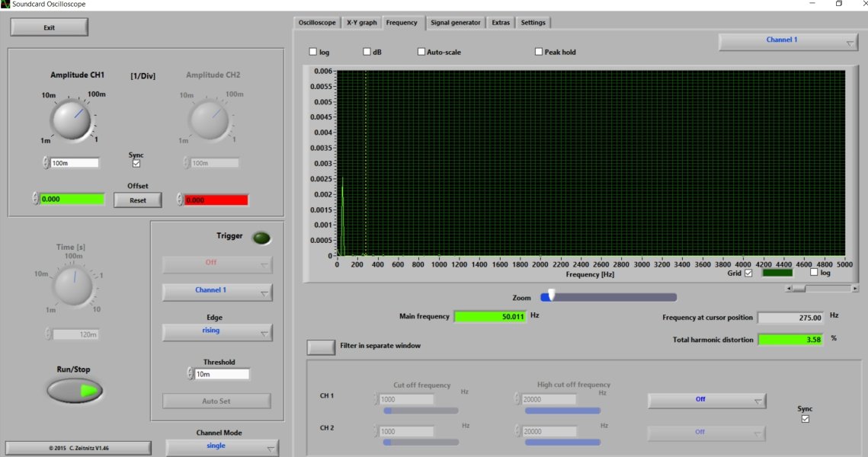Click the Zoom slider handle
The height and width of the screenshot is (457, 868).
(551, 294)
